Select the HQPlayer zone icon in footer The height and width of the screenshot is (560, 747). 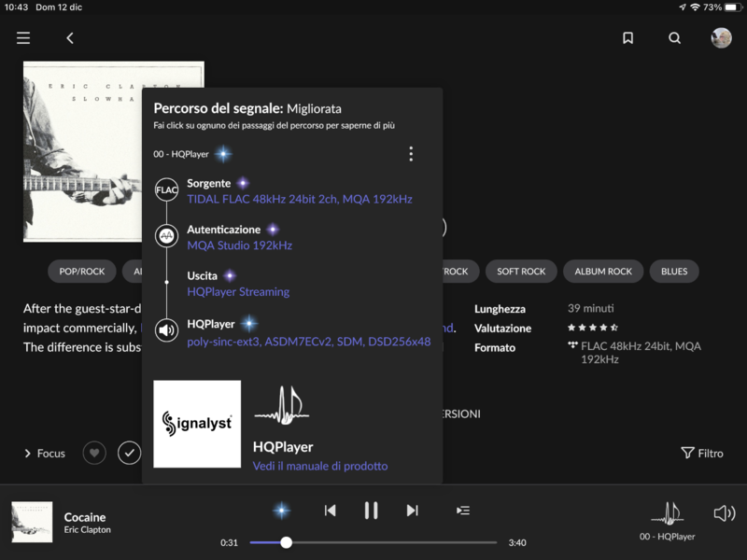tap(667, 513)
